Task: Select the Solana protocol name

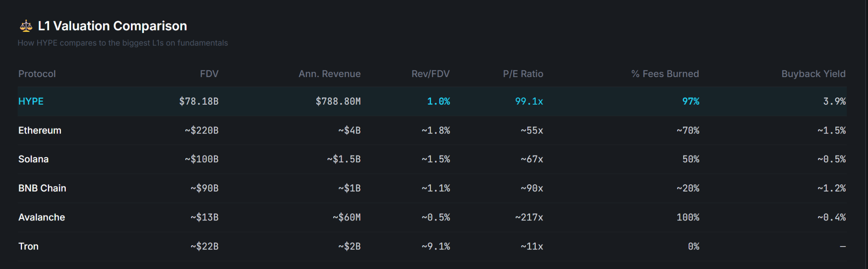Action: (x=33, y=159)
